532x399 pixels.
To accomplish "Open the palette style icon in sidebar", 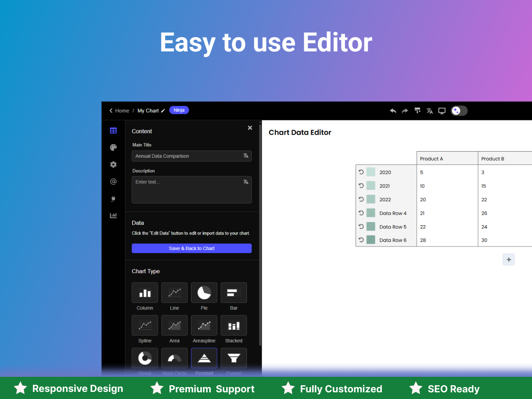I will click(113, 148).
